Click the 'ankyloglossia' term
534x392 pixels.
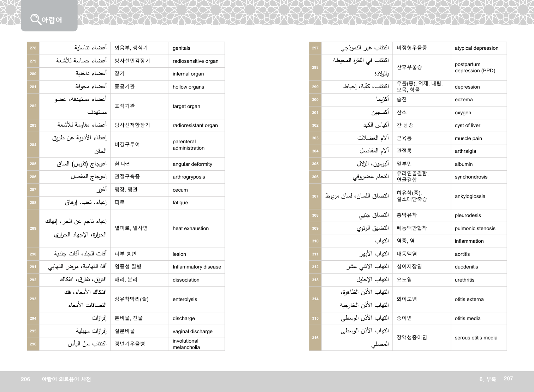(470, 196)
